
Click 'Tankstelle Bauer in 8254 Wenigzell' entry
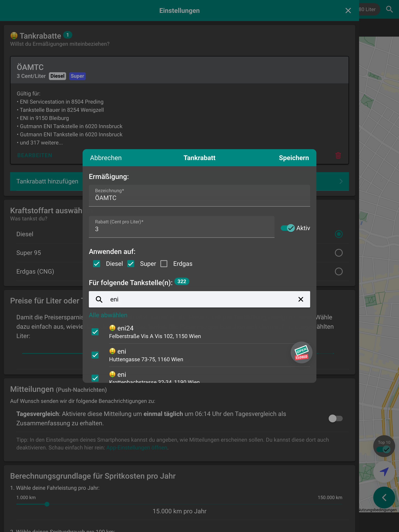[x=62, y=110]
